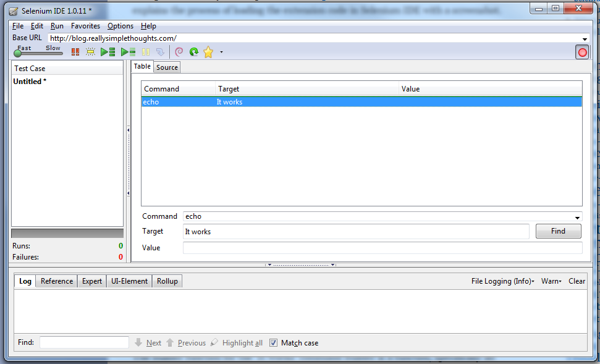Switch to the Log tab
Viewport: 600px width, 364px height.
tap(25, 281)
